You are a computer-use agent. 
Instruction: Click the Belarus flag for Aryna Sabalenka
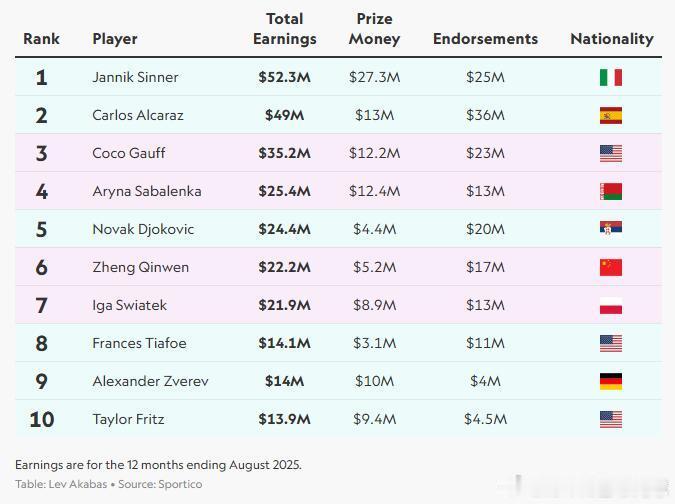tap(611, 192)
